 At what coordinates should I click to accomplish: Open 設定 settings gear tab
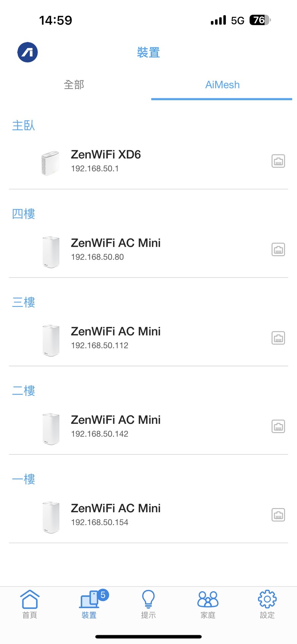pyautogui.click(x=267, y=604)
